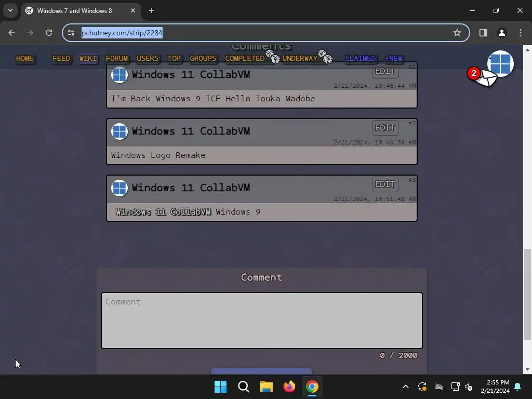Click the timestamp '2/21/2024, 10:51:48 AM'

click(375, 199)
